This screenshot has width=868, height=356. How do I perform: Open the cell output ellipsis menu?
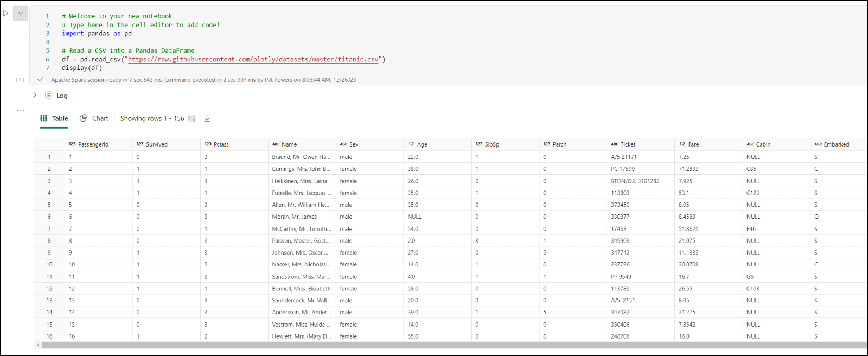coord(21,110)
